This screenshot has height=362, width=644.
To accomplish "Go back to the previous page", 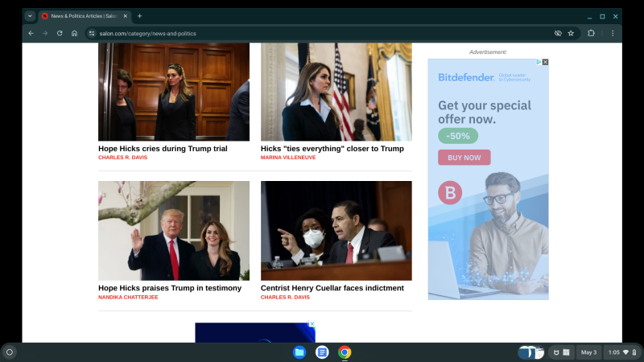I will pos(31,33).
